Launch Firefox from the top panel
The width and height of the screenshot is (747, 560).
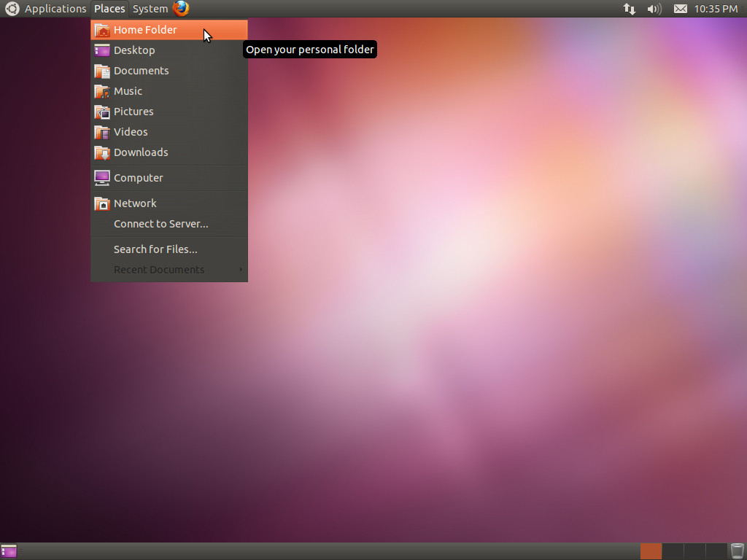pyautogui.click(x=181, y=8)
